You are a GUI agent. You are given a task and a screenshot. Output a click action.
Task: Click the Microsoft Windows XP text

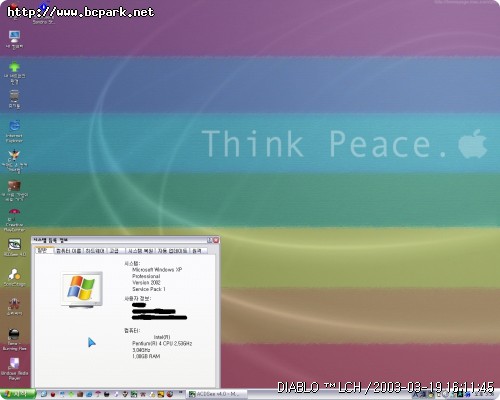tap(157, 270)
